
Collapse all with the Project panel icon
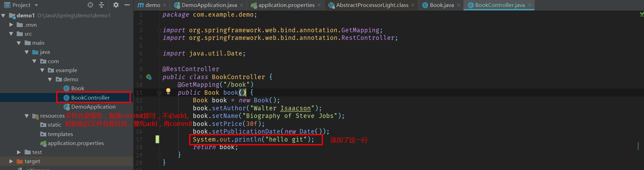101,5
